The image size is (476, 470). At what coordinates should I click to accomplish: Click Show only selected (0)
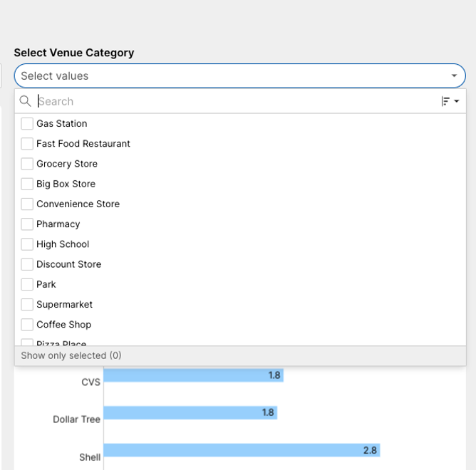71,355
